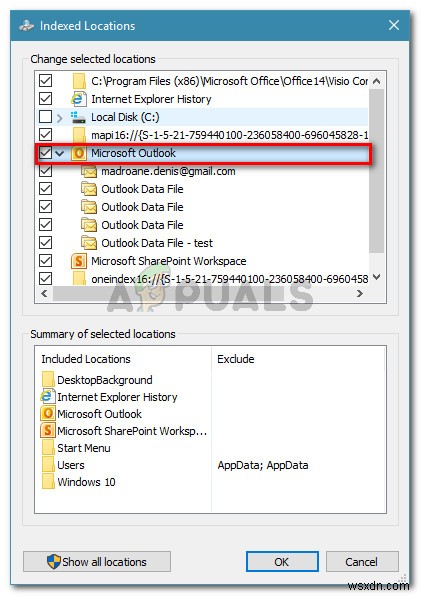Screen dimensions: 421x596
Task: Select Users in the summary list
Action: tap(71, 465)
